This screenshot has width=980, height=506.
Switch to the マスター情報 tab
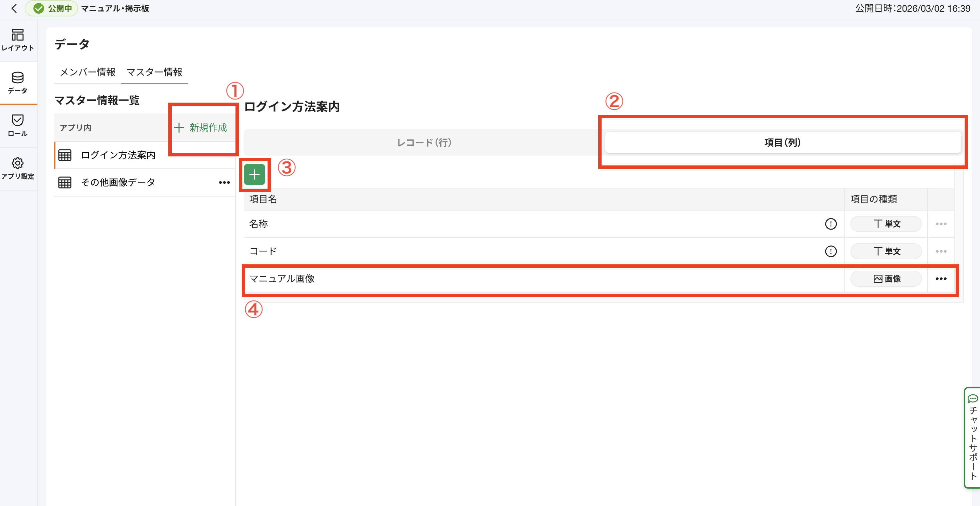click(x=154, y=72)
